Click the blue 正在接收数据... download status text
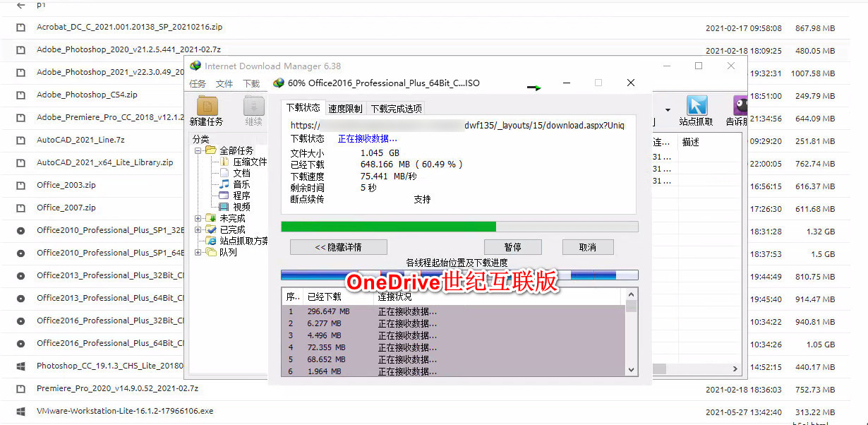The height and width of the screenshot is (425, 868). pyautogui.click(x=367, y=138)
